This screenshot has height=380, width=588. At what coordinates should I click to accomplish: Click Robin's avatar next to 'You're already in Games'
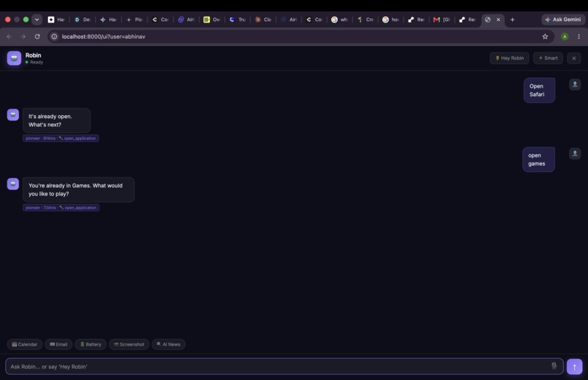coord(13,184)
